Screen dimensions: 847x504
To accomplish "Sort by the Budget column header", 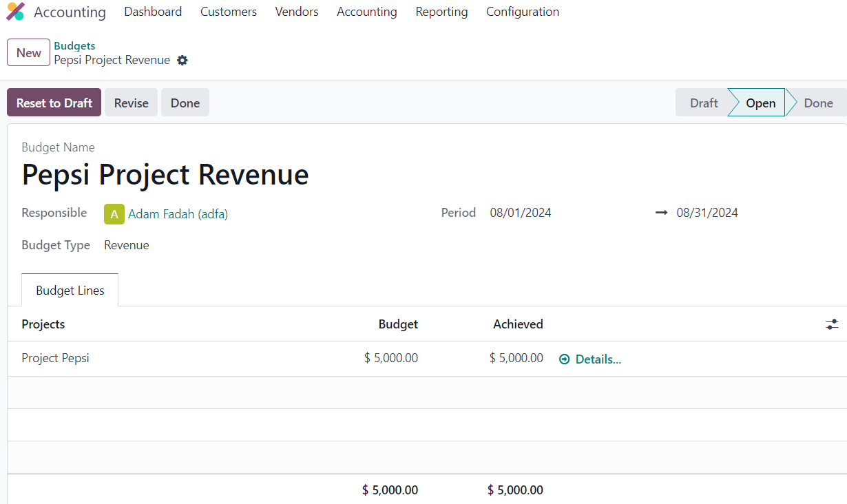I will (398, 324).
